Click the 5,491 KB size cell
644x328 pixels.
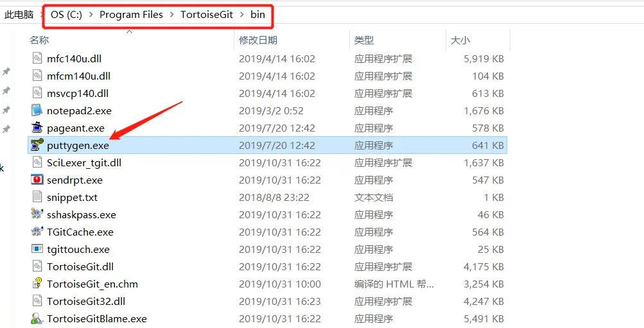point(484,318)
